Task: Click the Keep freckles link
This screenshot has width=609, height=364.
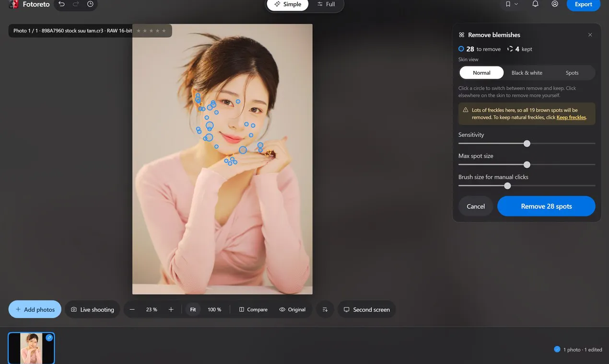Action: point(571,117)
